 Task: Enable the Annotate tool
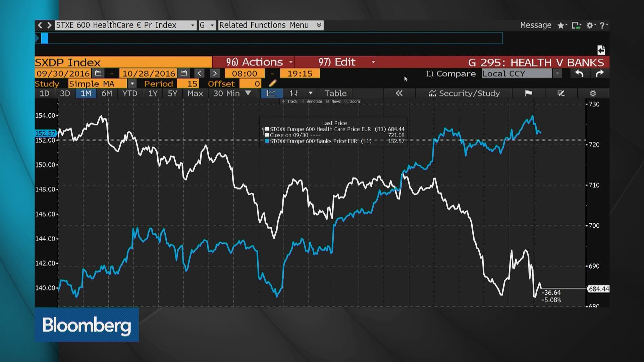click(312, 102)
